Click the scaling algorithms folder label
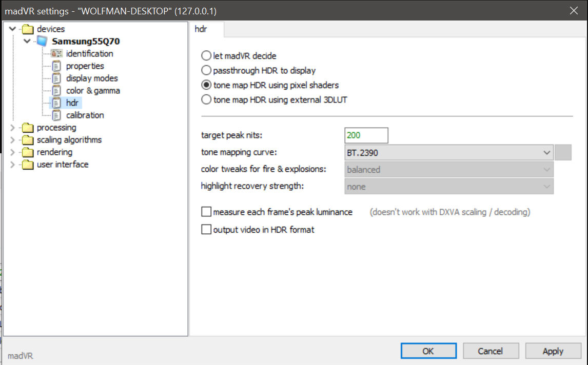588x365 pixels. tap(69, 140)
